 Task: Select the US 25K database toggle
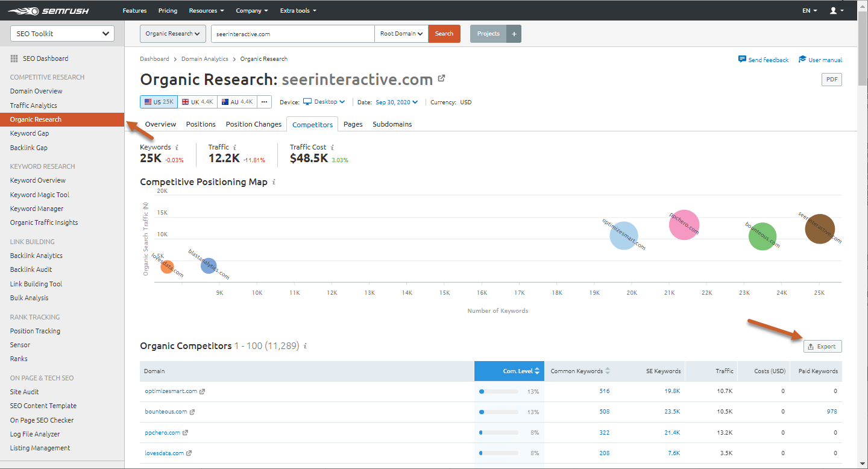click(x=159, y=102)
